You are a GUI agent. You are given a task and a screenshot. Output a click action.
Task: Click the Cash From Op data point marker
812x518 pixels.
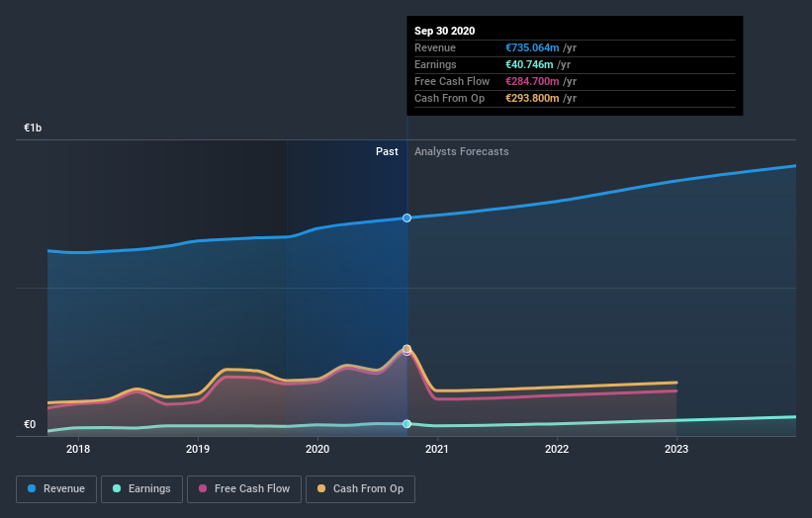[407, 348]
